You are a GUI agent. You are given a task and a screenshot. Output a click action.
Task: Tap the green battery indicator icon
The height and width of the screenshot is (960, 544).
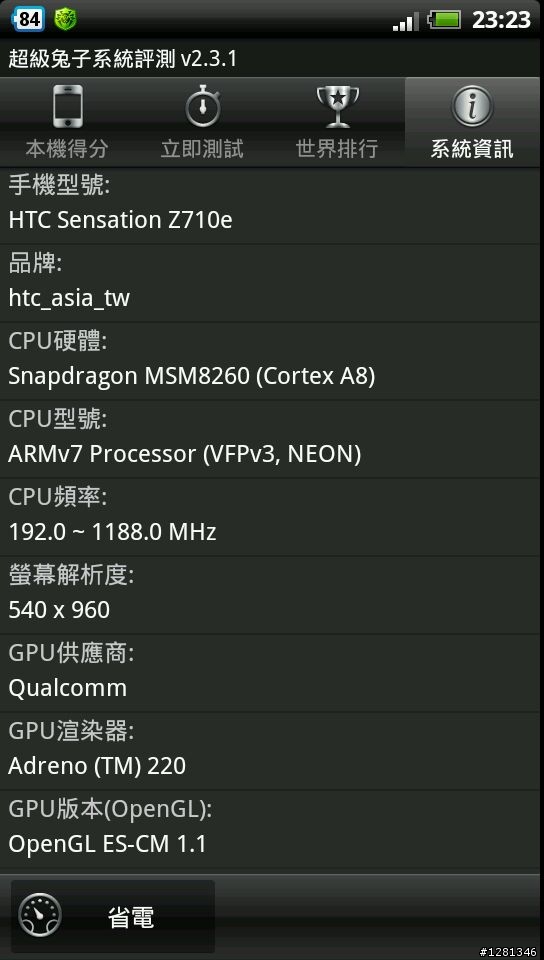(444, 20)
